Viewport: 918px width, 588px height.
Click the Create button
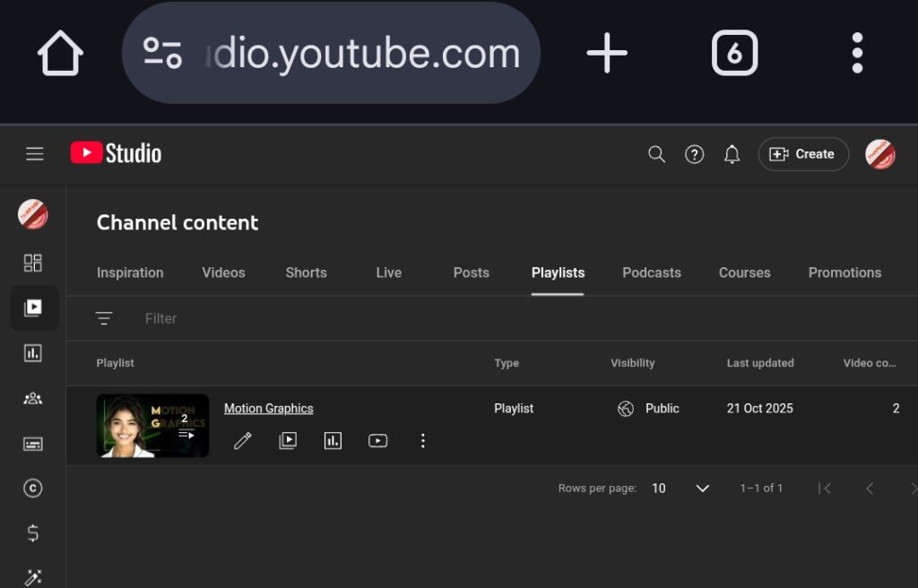point(803,154)
